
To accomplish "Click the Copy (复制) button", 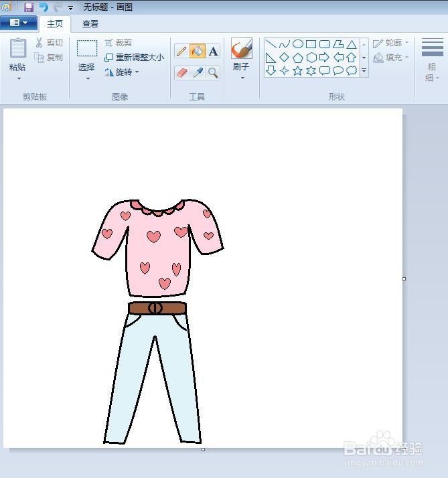I will (48, 58).
